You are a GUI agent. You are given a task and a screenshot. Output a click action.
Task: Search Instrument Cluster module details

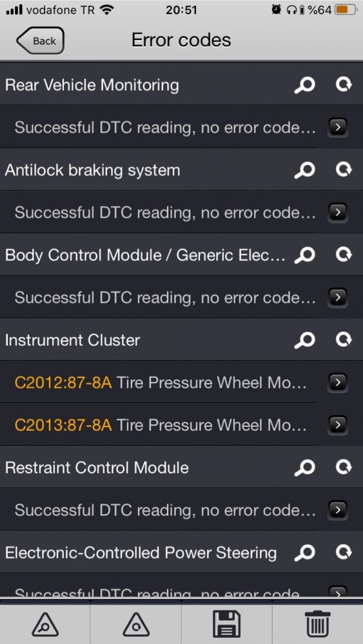coord(304,340)
